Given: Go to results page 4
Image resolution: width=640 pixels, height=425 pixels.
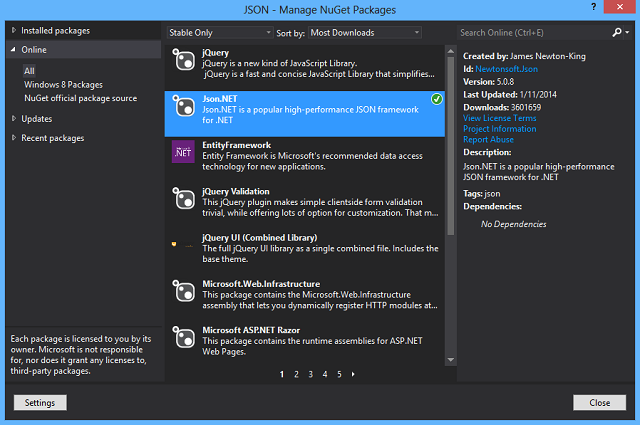Looking at the screenshot, I should [325, 374].
